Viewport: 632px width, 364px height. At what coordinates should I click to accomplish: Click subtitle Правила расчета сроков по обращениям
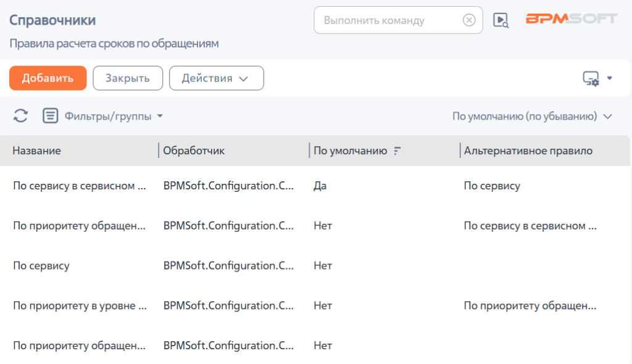[x=114, y=43]
